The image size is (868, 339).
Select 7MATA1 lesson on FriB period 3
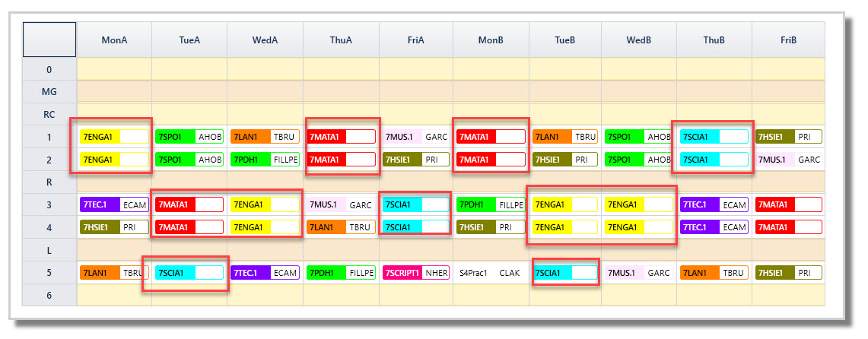coord(789,204)
